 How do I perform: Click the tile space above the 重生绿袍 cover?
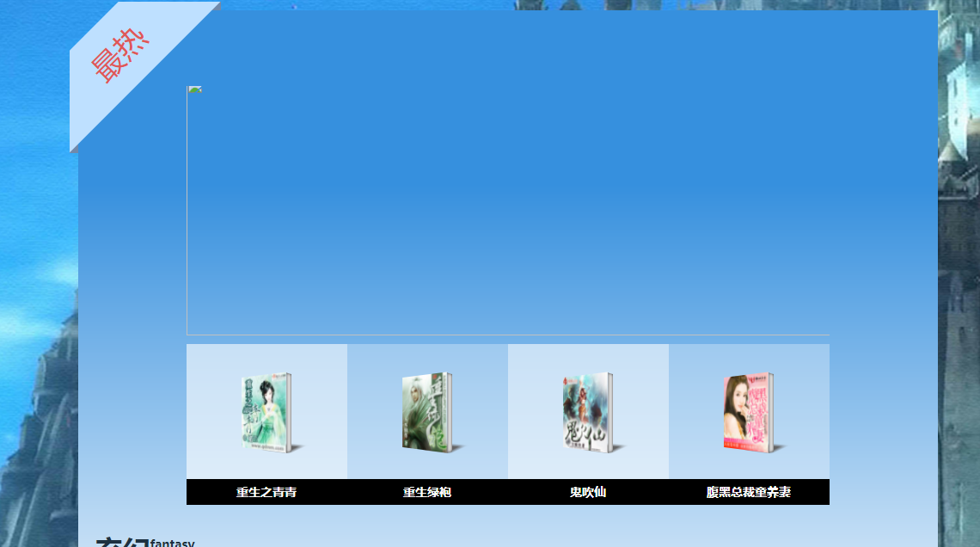427,357
